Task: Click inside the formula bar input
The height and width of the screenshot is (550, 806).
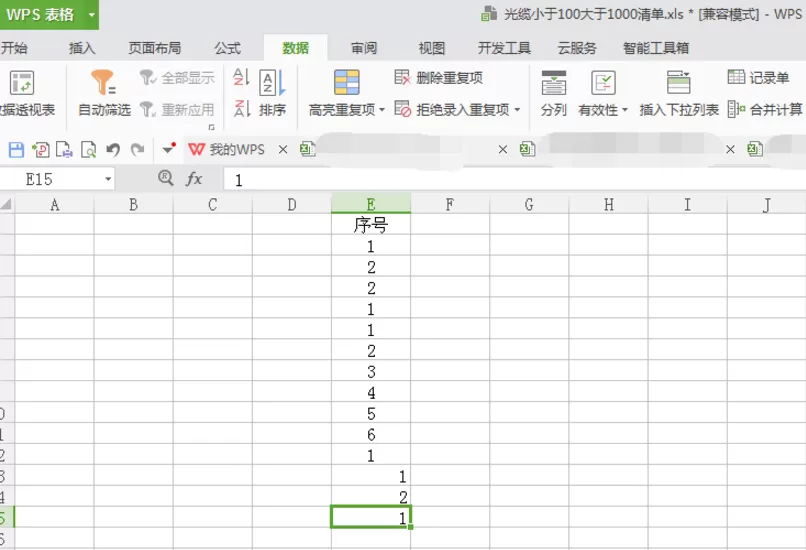Action: point(514,179)
